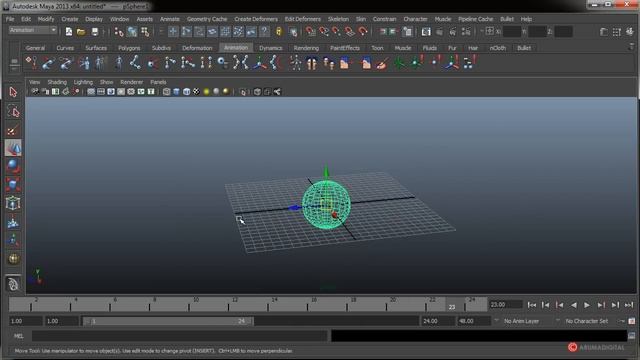Viewport: 640px width, 360px height.
Task: Select the arrow Select tool in toolbox
Action: [13, 92]
